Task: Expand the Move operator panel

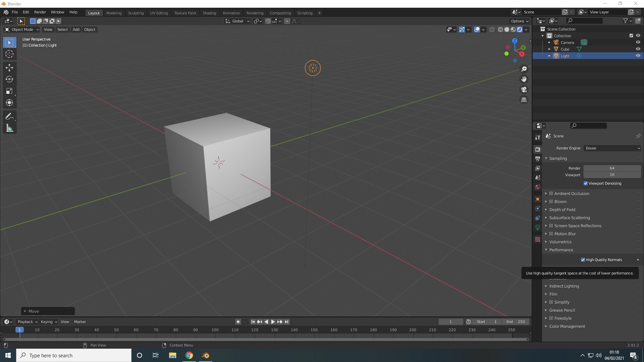Action: pos(48,311)
